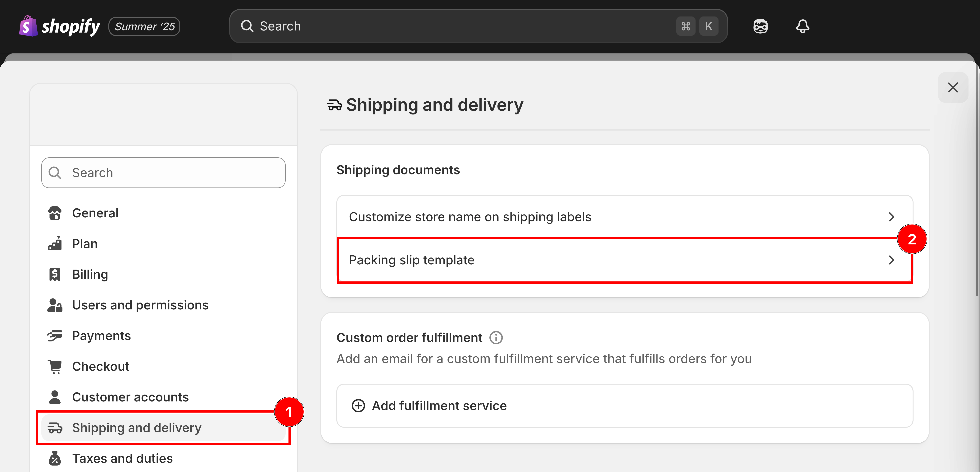Viewport: 980px width, 472px height.
Task: Click the Shipping and delivery truck icon in sidebar
Action: point(55,428)
